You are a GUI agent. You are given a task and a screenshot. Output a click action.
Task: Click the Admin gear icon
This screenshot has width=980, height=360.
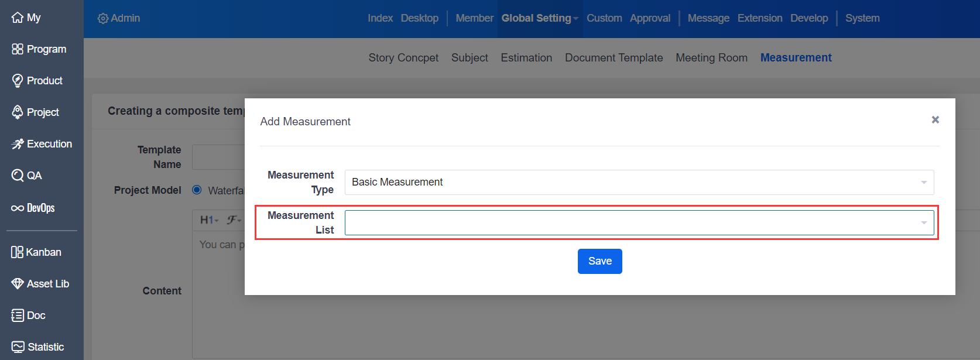[x=103, y=19]
